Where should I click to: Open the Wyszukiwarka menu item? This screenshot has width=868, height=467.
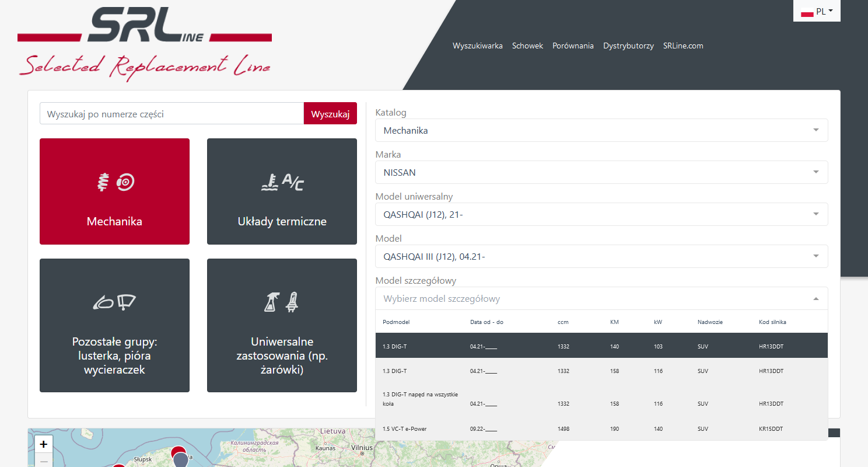[x=478, y=46]
